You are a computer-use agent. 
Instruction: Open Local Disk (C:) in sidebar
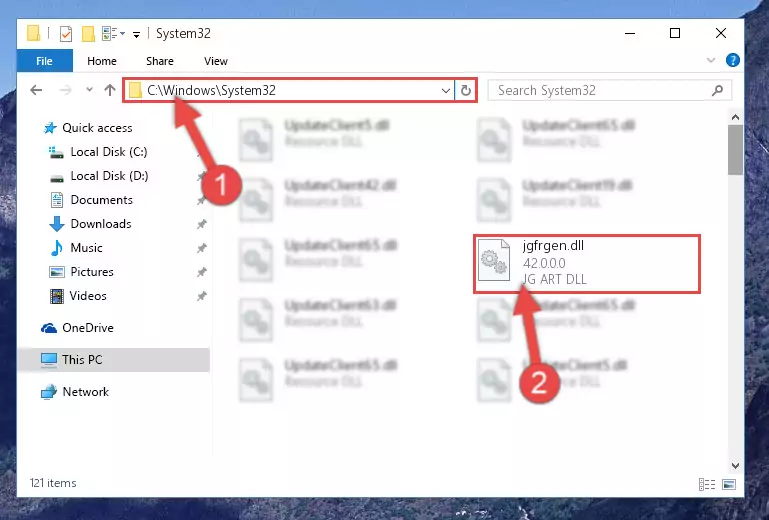click(x=109, y=152)
